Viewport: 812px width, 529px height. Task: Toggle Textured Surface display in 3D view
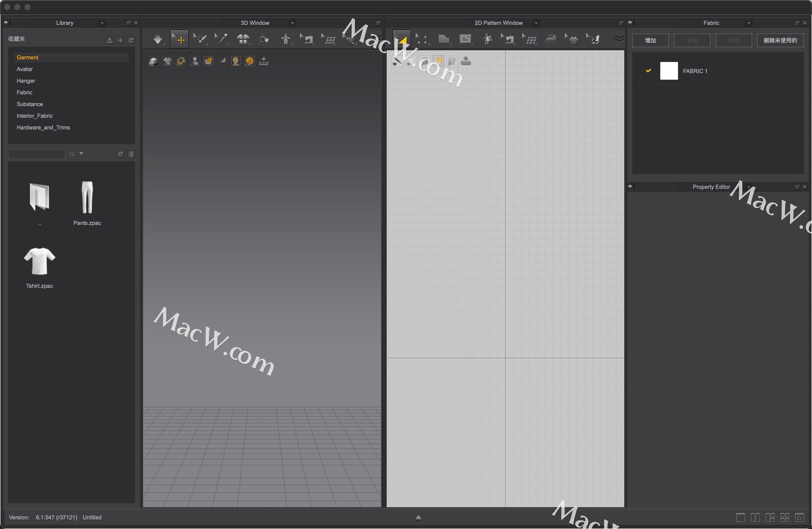(208, 61)
